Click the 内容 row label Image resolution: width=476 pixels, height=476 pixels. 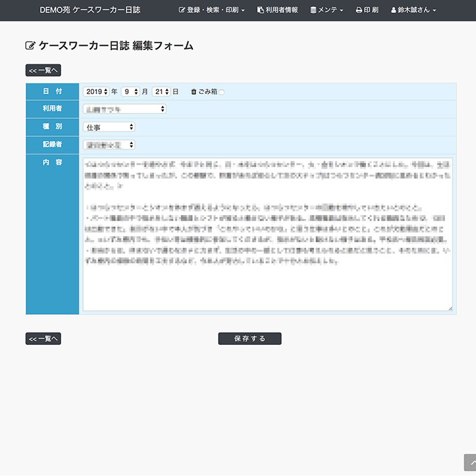52,163
